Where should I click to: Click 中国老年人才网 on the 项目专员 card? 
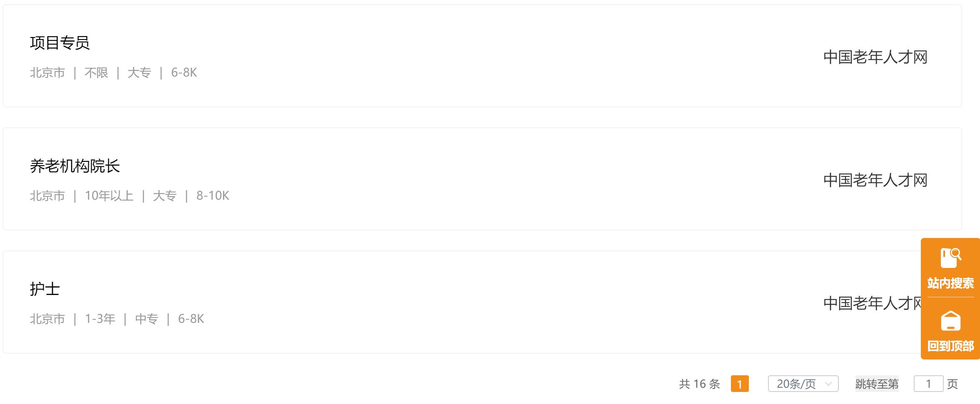(x=875, y=57)
